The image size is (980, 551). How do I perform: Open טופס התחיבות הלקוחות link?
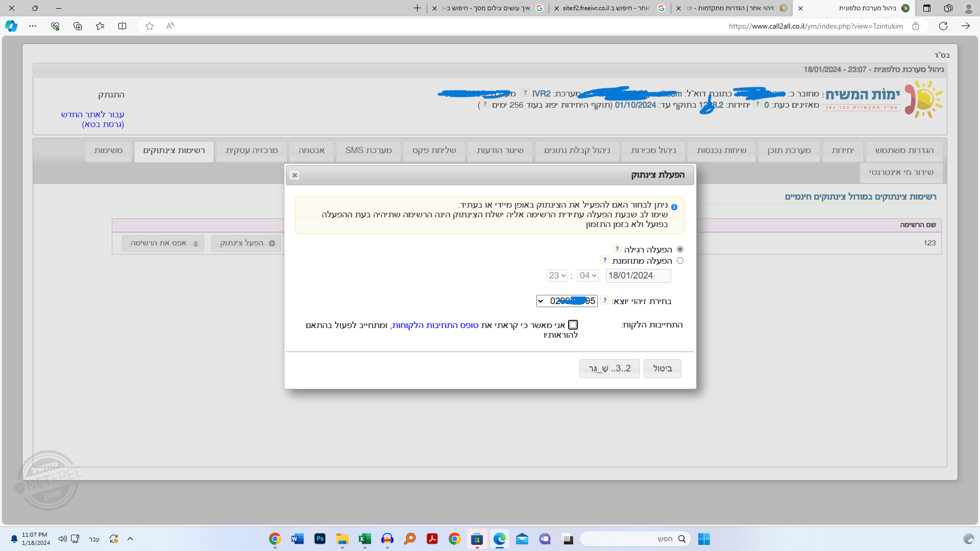point(435,325)
